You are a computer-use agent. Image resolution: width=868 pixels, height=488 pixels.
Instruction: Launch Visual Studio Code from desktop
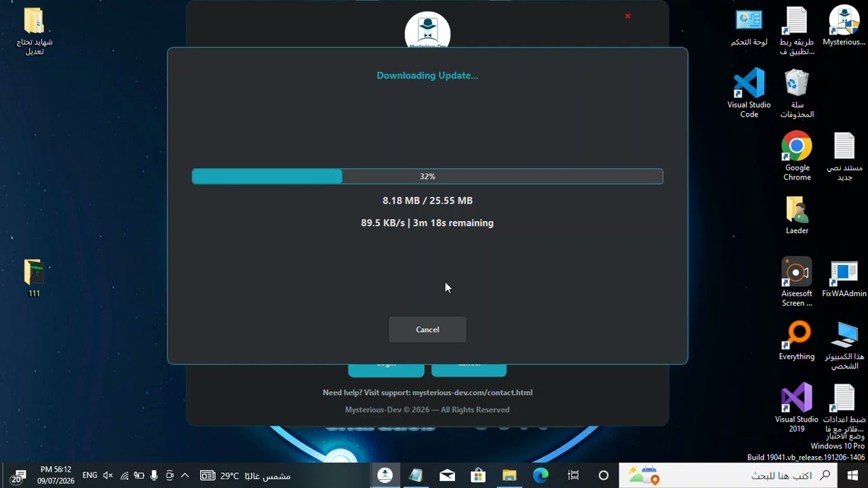click(749, 94)
